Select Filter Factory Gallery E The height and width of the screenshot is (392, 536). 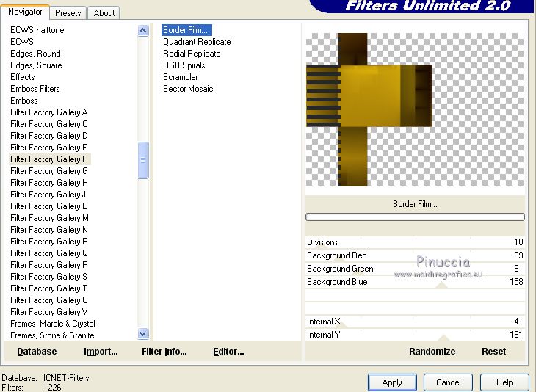click(49, 148)
